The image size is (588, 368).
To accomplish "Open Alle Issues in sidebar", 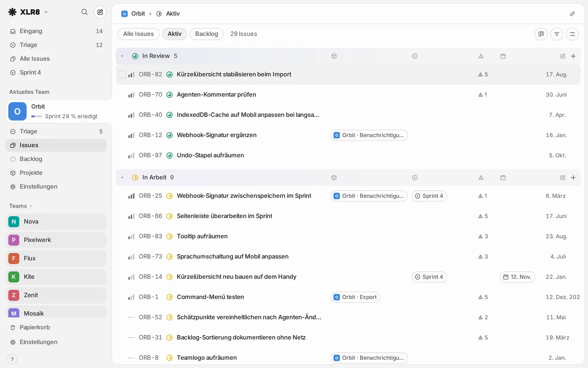I will tap(56, 59).
